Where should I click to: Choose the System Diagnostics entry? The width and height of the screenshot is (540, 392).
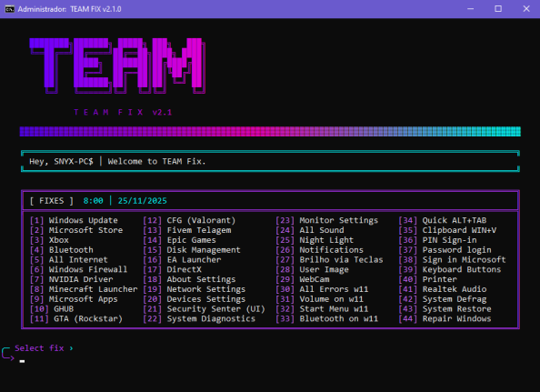click(199, 318)
